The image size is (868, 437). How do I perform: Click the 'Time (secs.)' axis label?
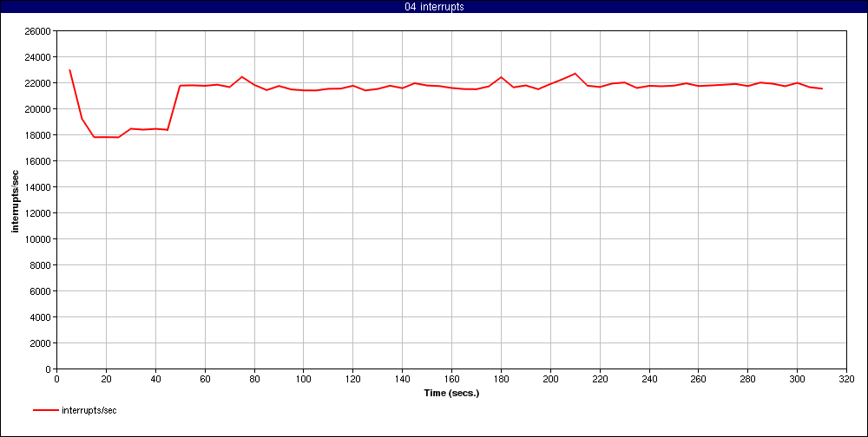(451, 394)
